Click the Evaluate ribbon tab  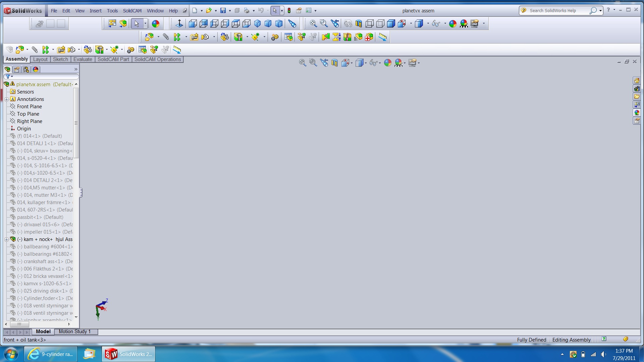(82, 59)
